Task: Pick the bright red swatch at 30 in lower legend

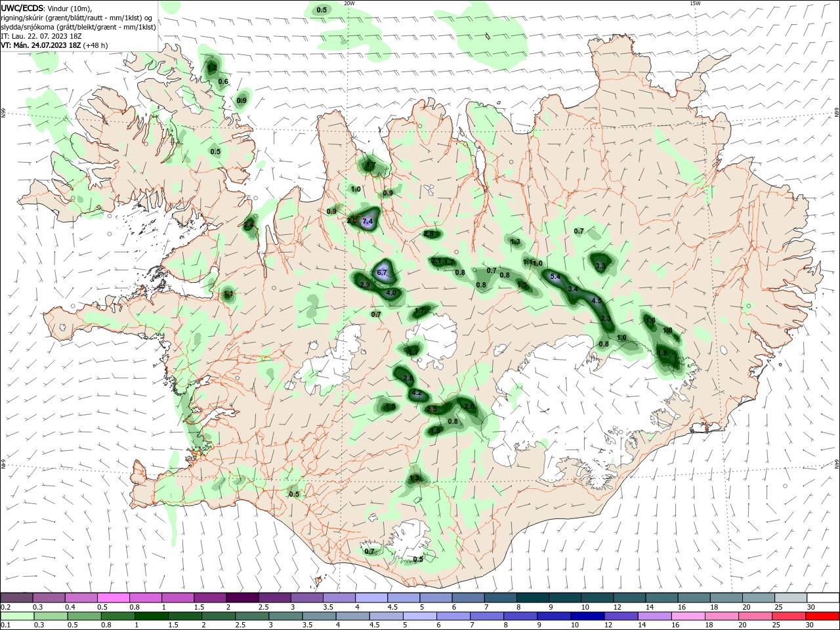Action: (x=823, y=616)
